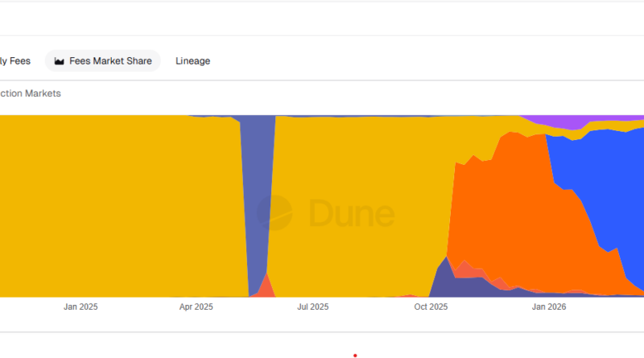This screenshot has width=644, height=358.
Task: Click the small coral triangle near the spike's base
Action: tap(268, 287)
